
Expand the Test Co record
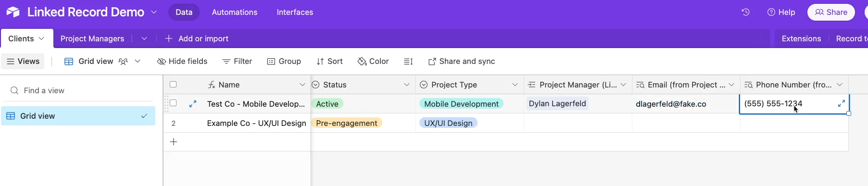(x=193, y=104)
